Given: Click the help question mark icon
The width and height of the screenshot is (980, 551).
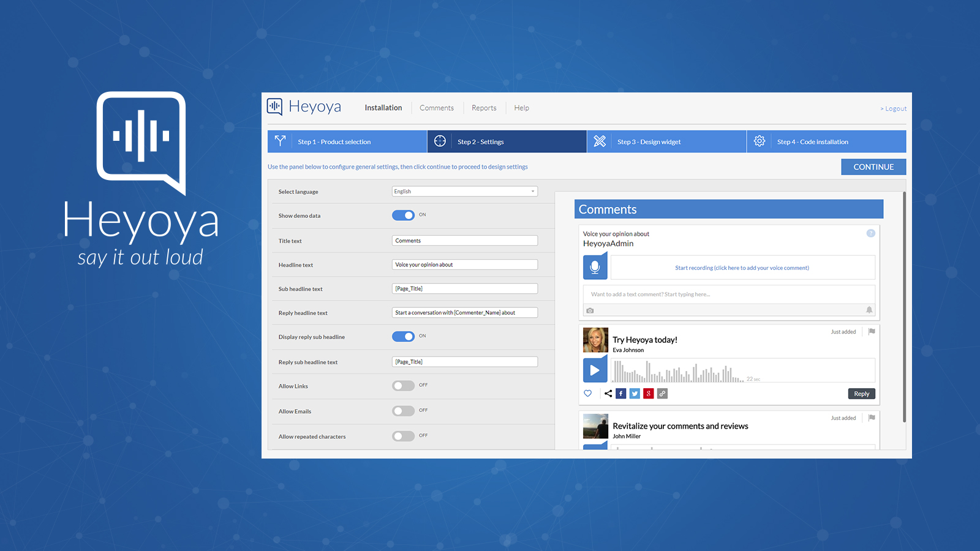Looking at the screenshot, I should tap(870, 233).
